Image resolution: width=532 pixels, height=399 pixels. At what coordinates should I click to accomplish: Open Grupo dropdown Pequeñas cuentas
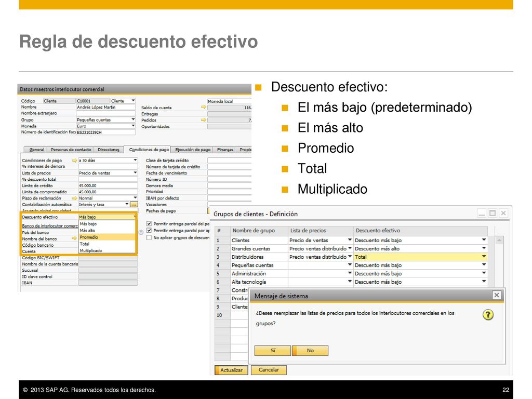(x=134, y=119)
